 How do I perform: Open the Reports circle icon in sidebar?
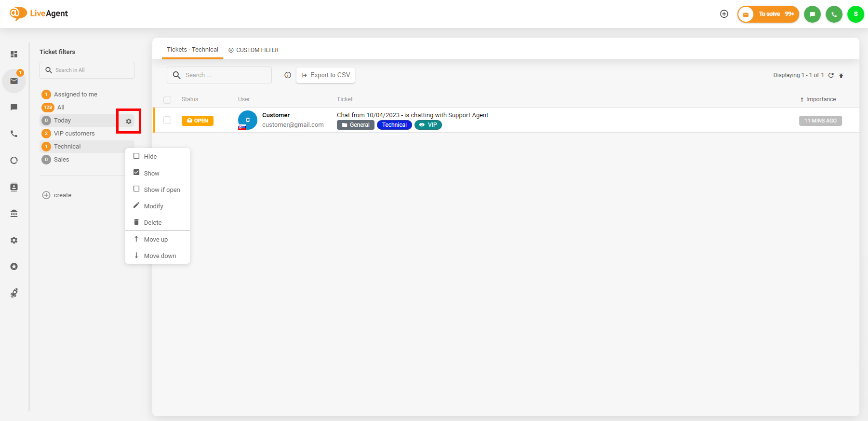[x=14, y=160]
